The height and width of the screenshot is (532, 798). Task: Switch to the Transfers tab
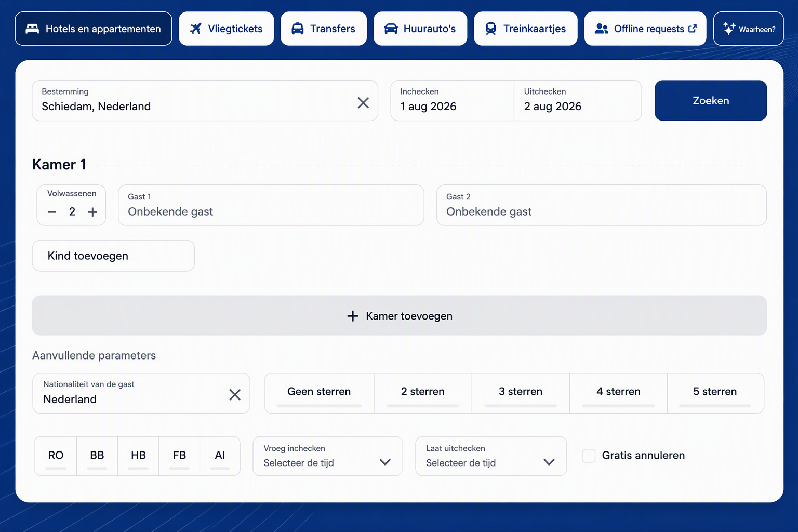click(324, 29)
